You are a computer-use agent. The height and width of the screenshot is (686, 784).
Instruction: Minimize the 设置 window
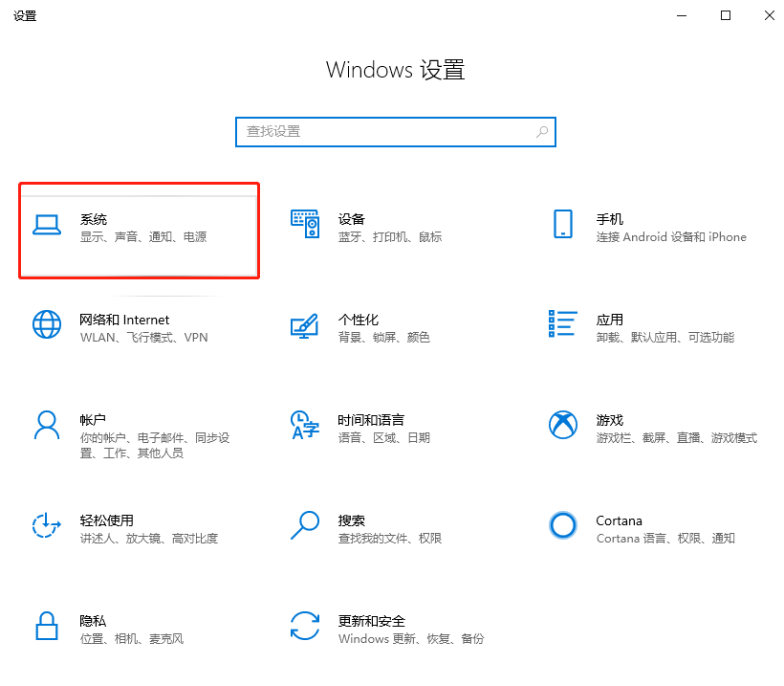(681, 15)
